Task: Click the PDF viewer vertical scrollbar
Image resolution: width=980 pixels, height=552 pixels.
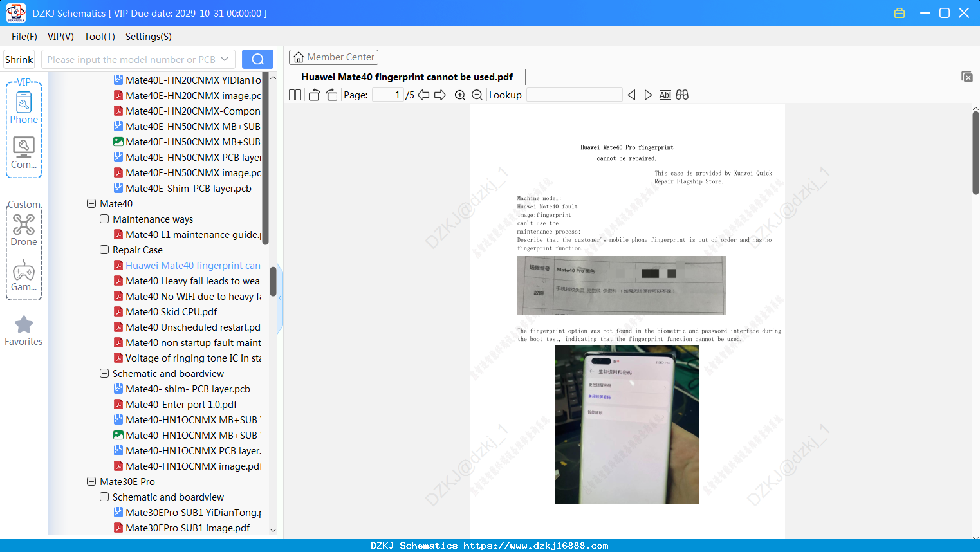Action: point(975,152)
